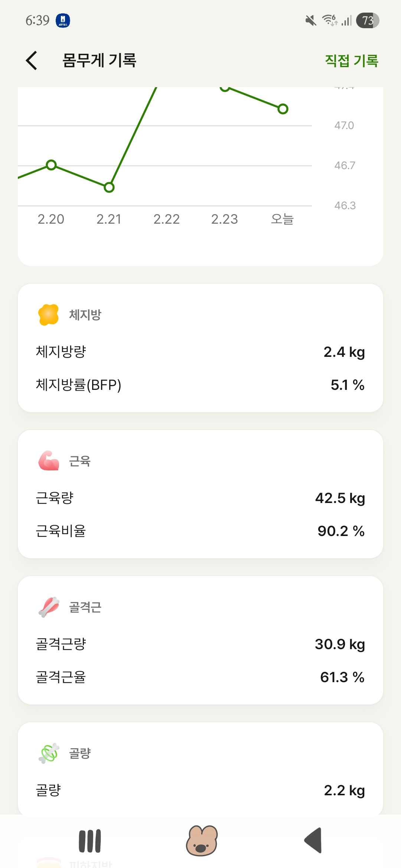401x868 pixels.
Task: Tap the 체지방량 2.4 kg row
Action: point(200,352)
